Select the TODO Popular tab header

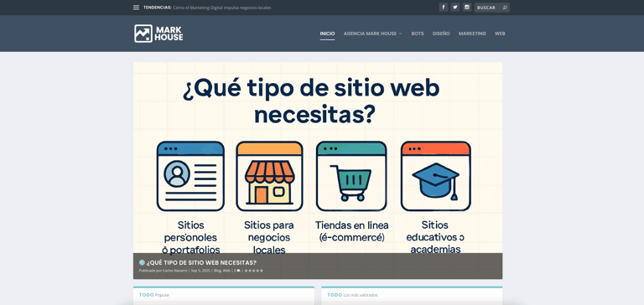coord(154,295)
